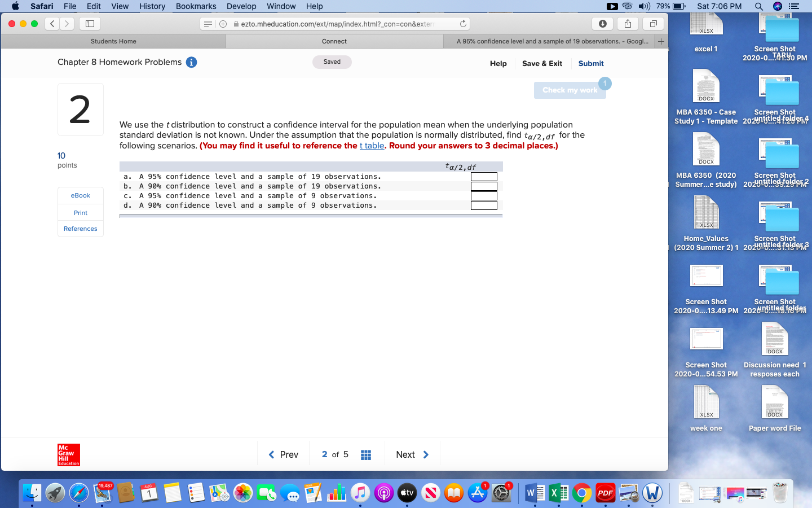812x508 pixels.
Task: Open the App Store in the Dock
Action: coord(478,493)
